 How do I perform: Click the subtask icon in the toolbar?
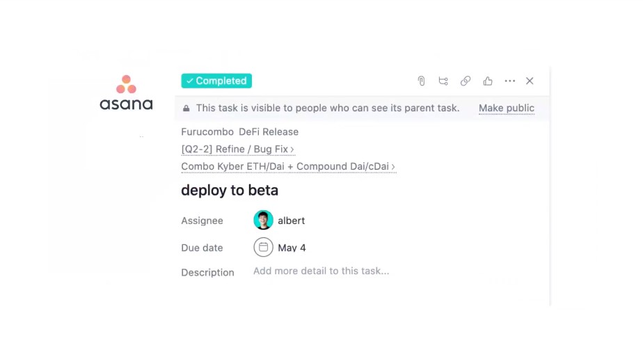[x=443, y=81]
